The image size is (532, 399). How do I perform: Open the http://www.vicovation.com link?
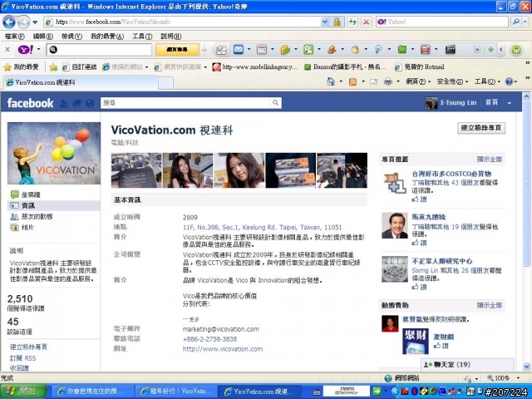223,349
